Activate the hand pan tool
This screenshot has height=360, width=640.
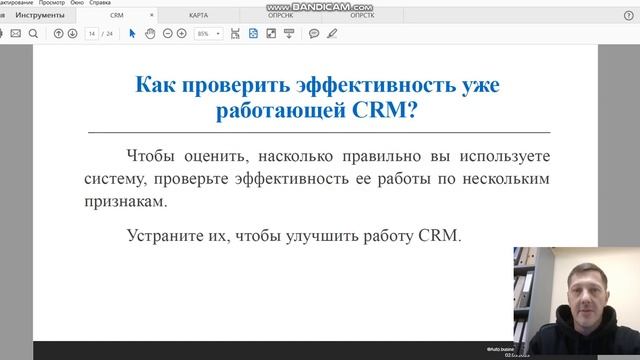pos(150,33)
